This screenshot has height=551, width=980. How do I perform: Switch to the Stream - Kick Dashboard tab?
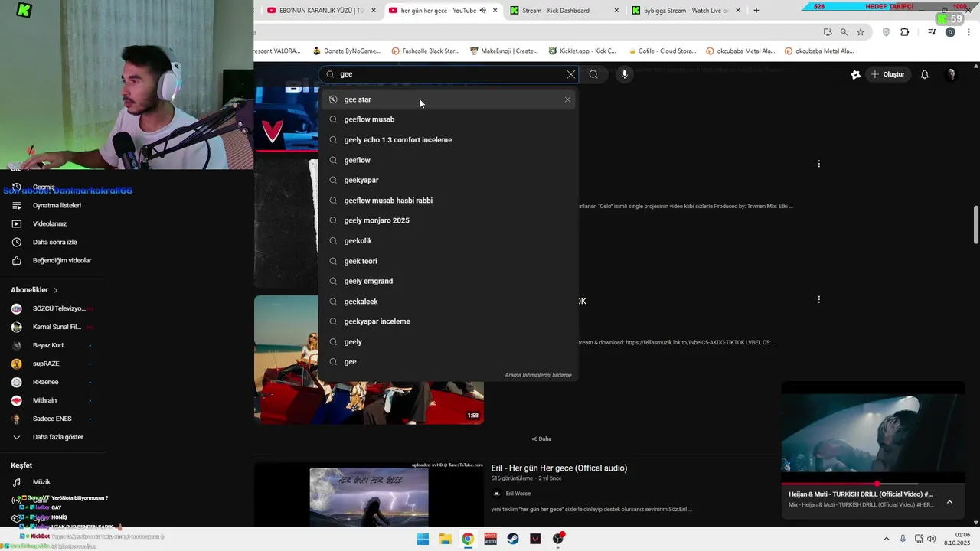565,11
